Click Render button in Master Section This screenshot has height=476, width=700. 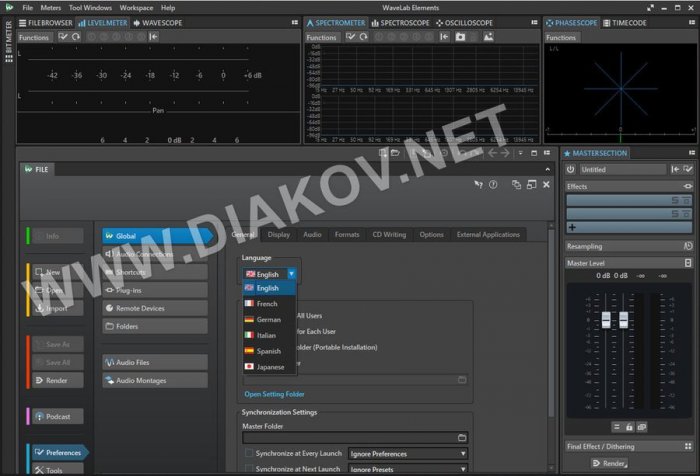tap(610, 463)
